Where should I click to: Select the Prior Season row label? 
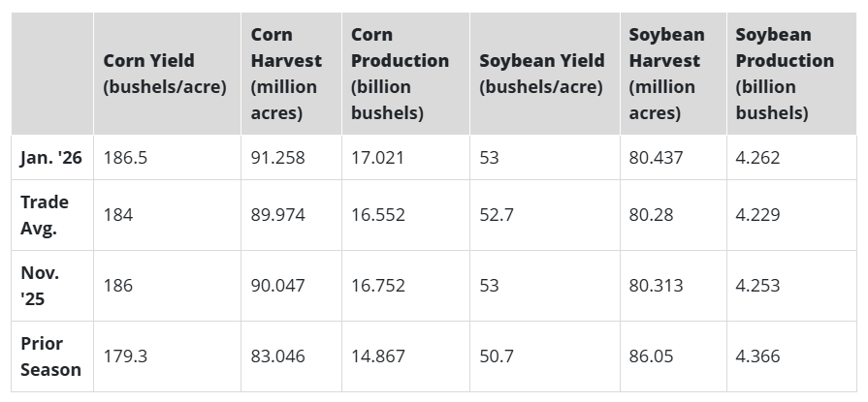click(x=50, y=356)
